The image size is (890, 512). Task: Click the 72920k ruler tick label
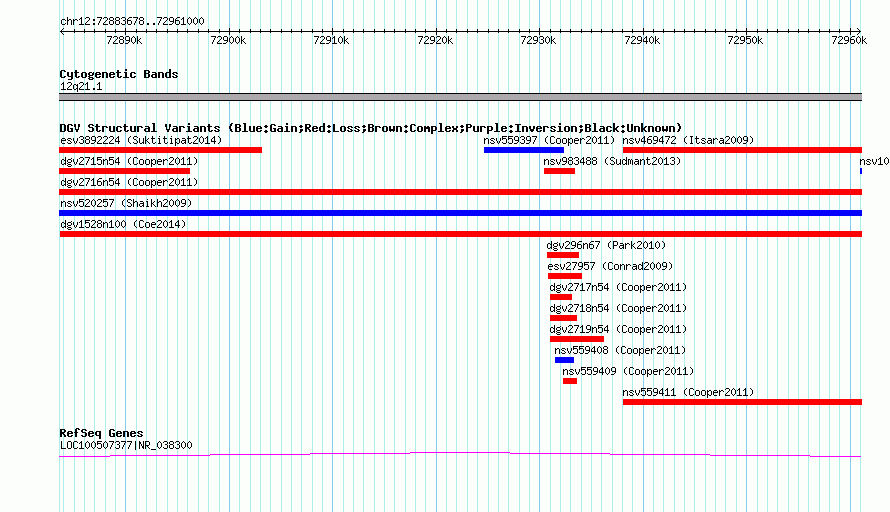click(435, 40)
